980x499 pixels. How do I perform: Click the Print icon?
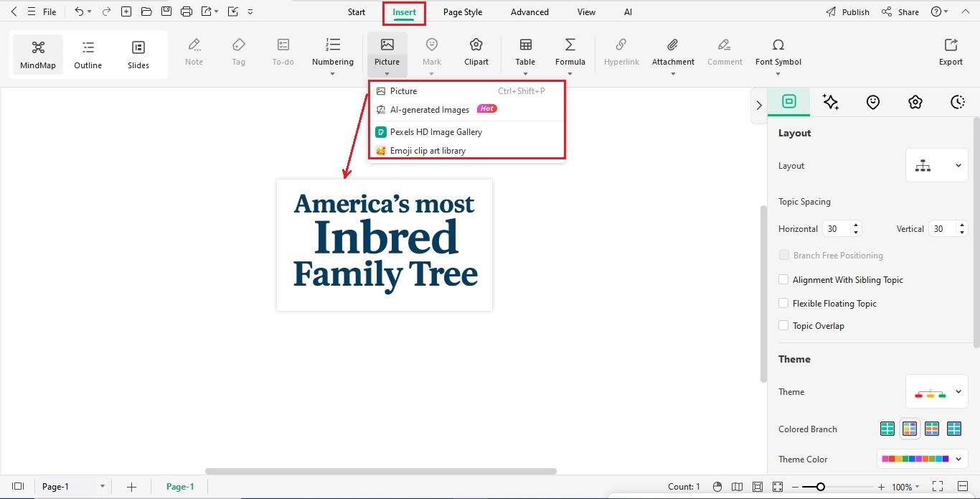[x=187, y=11]
